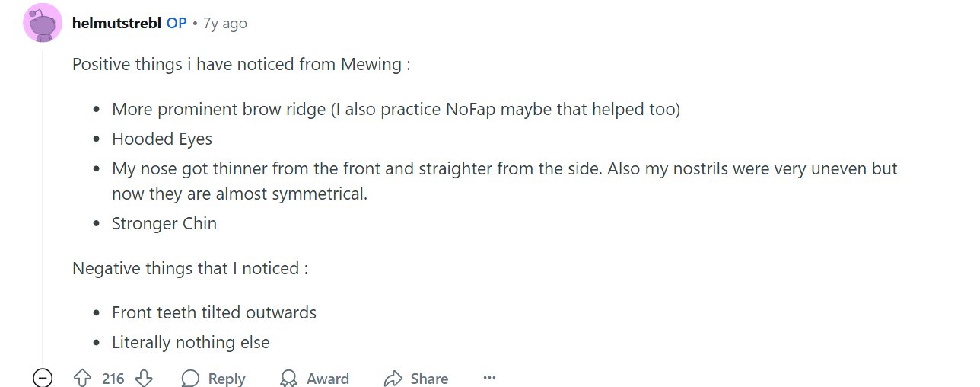Open the 7y ago timestamp permalink
Viewport: 980px width, 387px height.
click(225, 24)
